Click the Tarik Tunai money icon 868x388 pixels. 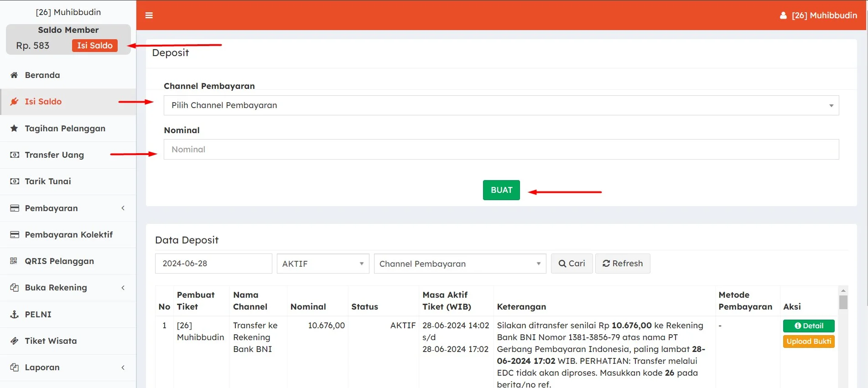click(14, 181)
